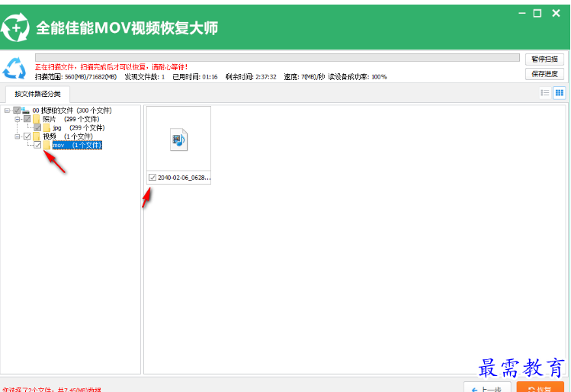Click the orange 恢复 recover button
The image size is (571, 392).
click(x=541, y=387)
